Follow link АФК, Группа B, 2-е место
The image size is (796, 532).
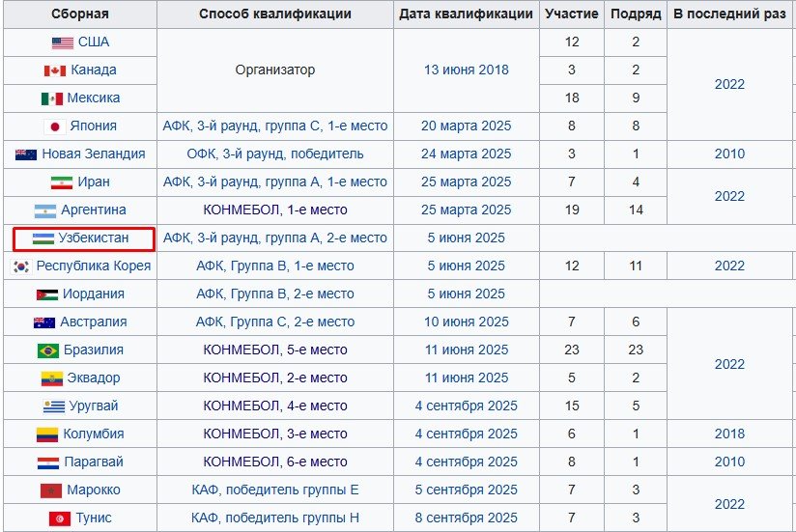[x=275, y=294]
